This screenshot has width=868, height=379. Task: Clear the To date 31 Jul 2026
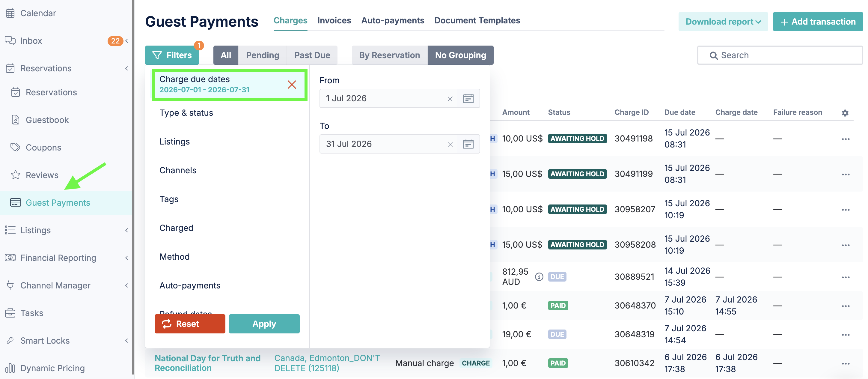[x=450, y=144]
